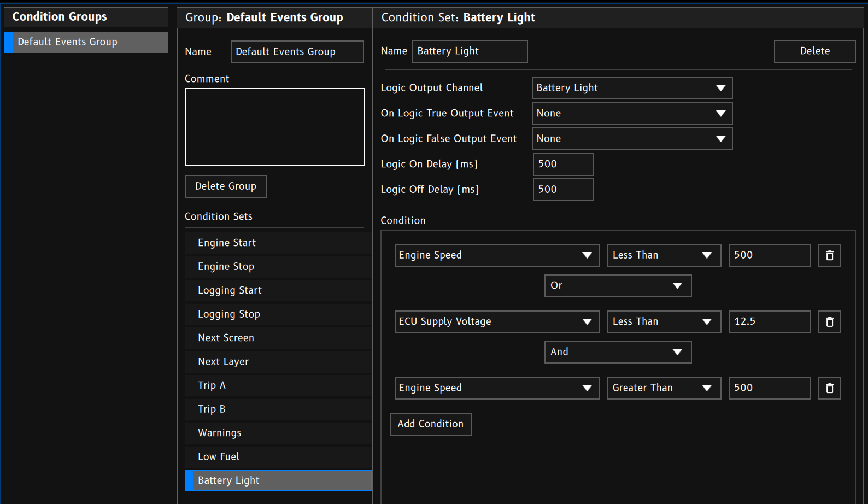868x504 pixels.
Task: Click the Engine Speed Greater Than value field
Action: (770, 388)
